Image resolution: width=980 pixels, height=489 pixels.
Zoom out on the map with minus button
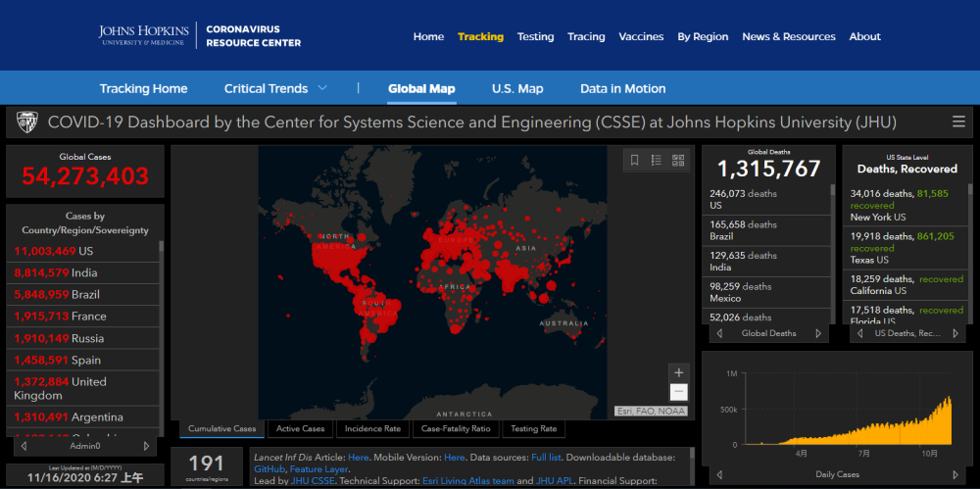point(678,392)
